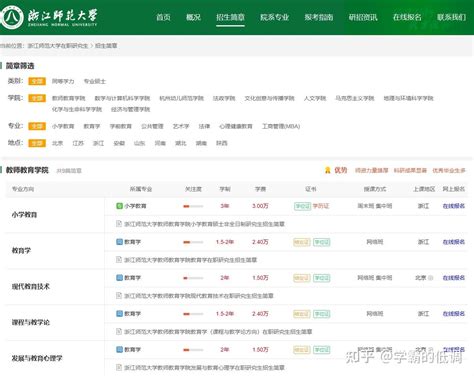Click the Zhejiang Normal University logo
Image resolution: width=474 pixels, height=376 pixels.
point(12,16)
